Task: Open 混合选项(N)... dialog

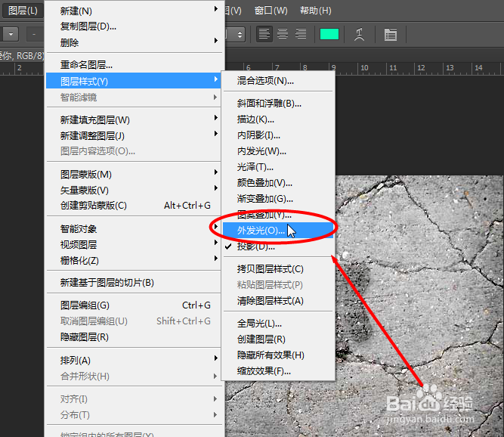Action: coord(278,81)
